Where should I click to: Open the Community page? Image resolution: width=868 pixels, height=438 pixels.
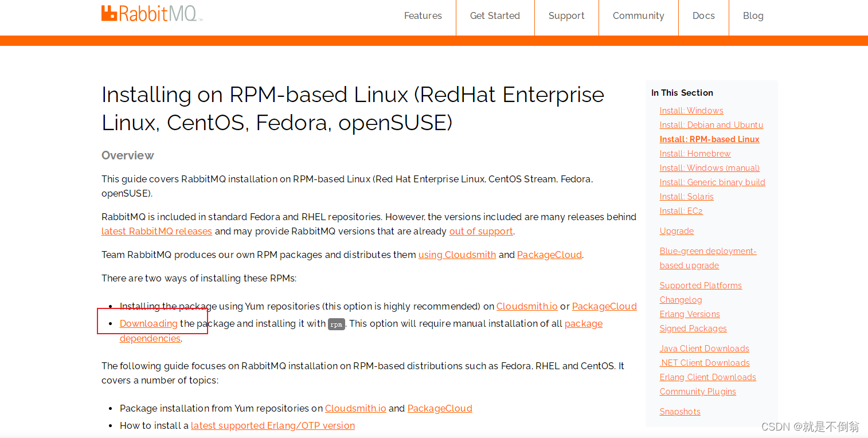(638, 15)
